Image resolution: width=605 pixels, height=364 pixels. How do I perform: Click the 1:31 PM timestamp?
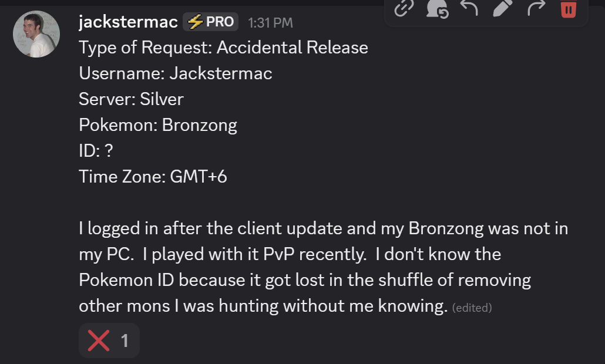click(x=270, y=23)
